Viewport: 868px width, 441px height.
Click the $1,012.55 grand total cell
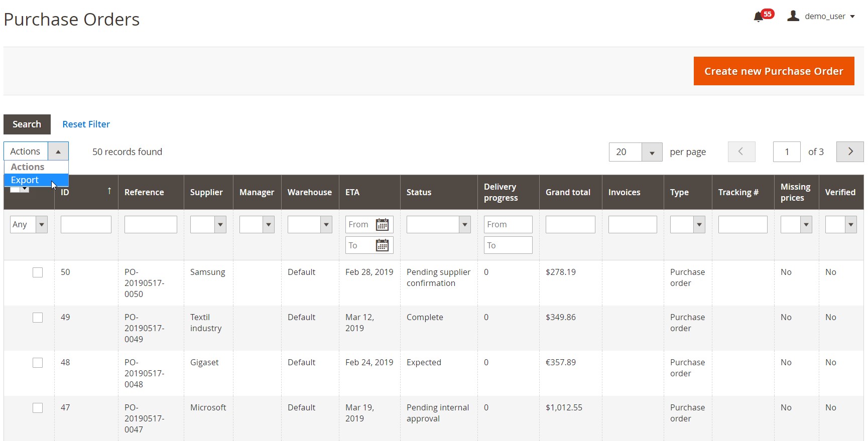[564, 407]
